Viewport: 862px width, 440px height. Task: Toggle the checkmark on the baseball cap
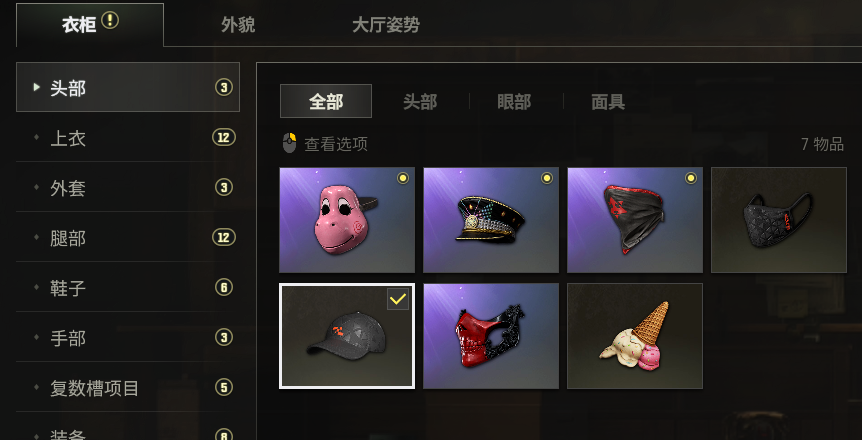(397, 299)
